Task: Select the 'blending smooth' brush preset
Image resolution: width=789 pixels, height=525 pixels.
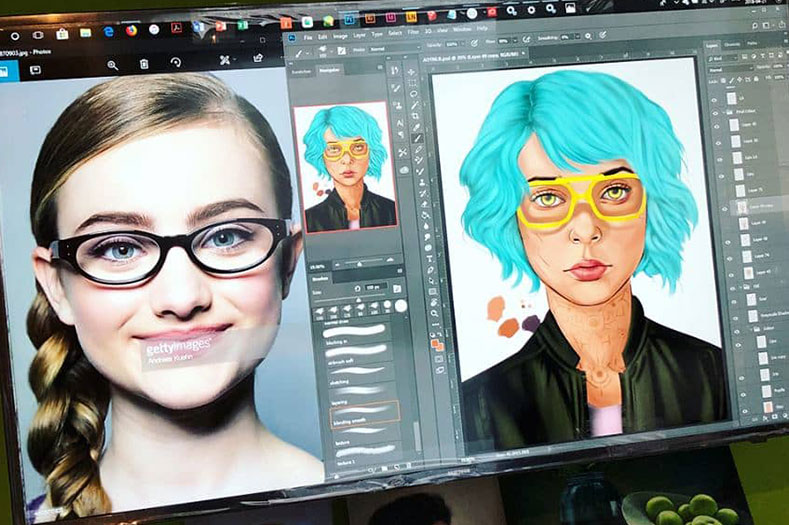Action: click(365, 414)
